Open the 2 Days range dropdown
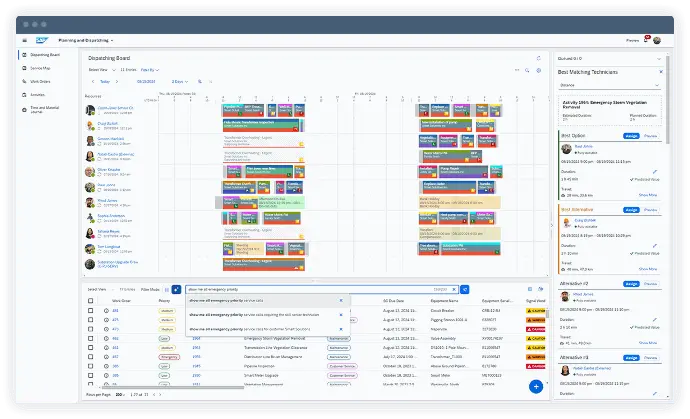690x419 pixels. pos(180,81)
